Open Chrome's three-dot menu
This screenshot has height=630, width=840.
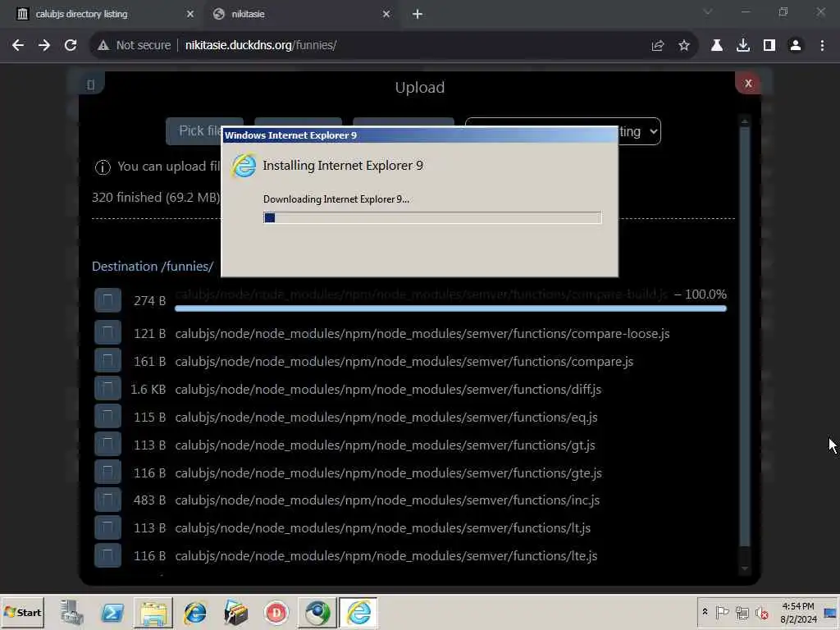click(822, 46)
